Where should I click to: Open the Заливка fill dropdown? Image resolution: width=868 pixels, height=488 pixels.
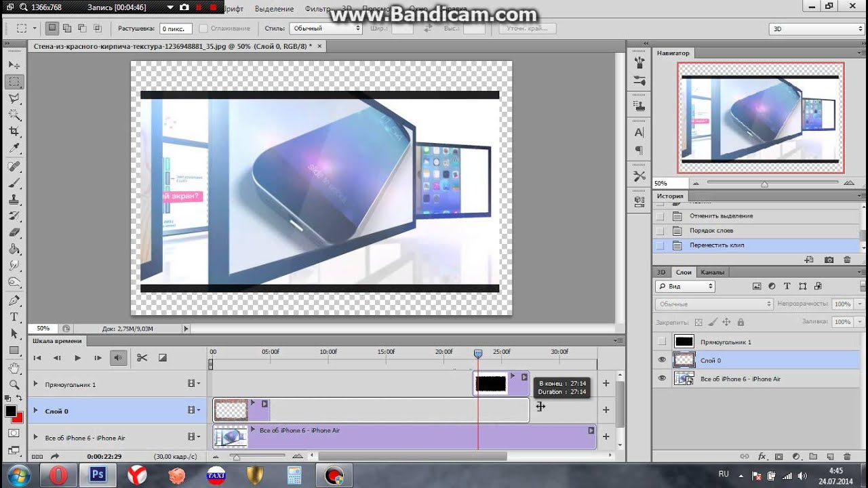861,322
